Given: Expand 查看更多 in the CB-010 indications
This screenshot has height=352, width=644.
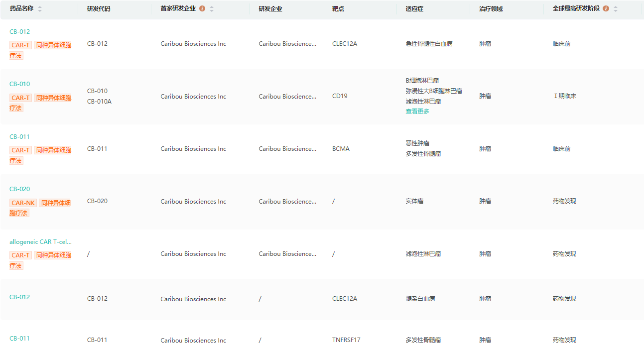Looking at the screenshot, I should click(417, 112).
